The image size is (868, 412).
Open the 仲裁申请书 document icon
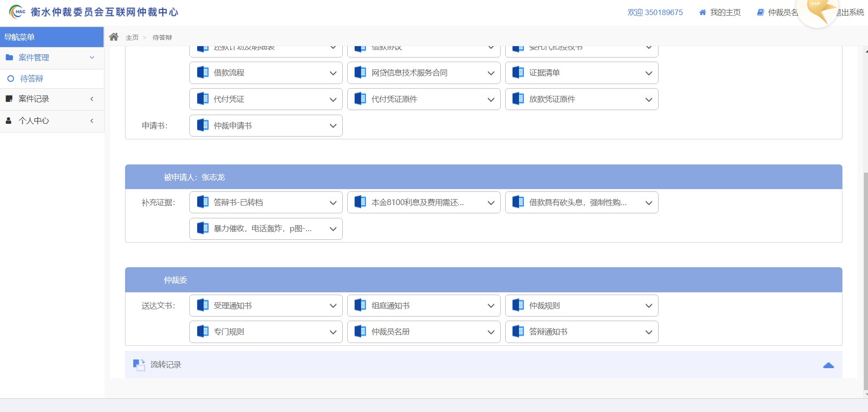[x=203, y=126]
